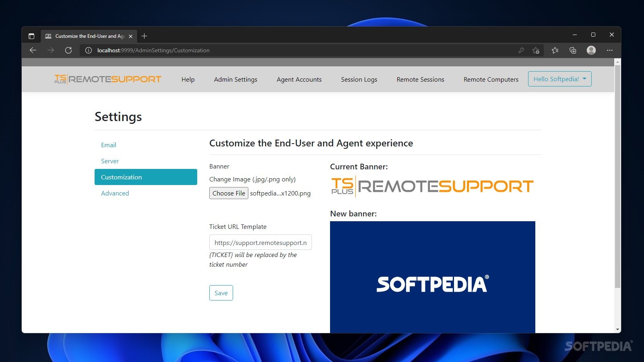Minimize the browser window

pos(575,35)
